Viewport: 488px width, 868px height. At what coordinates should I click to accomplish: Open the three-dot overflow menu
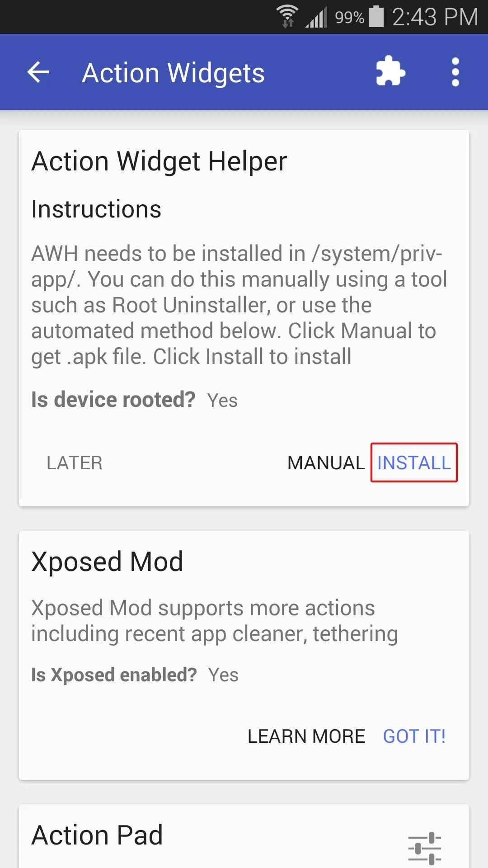point(455,72)
